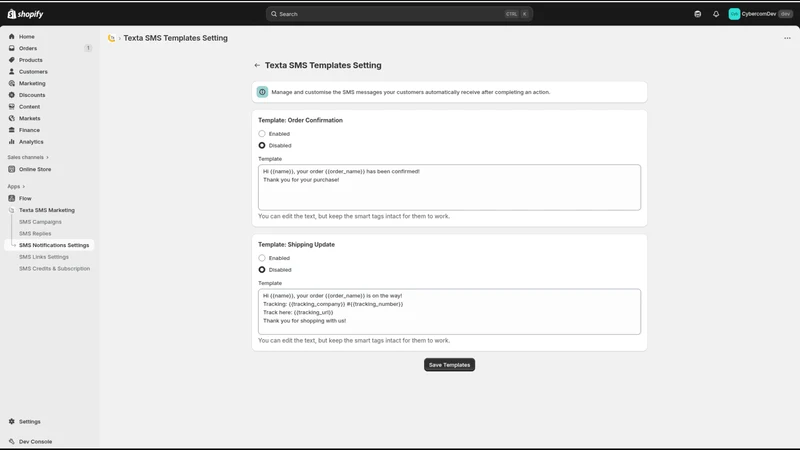800x450 pixels.
Task: Click the Orders icon
Action: [x=12, y=48]
